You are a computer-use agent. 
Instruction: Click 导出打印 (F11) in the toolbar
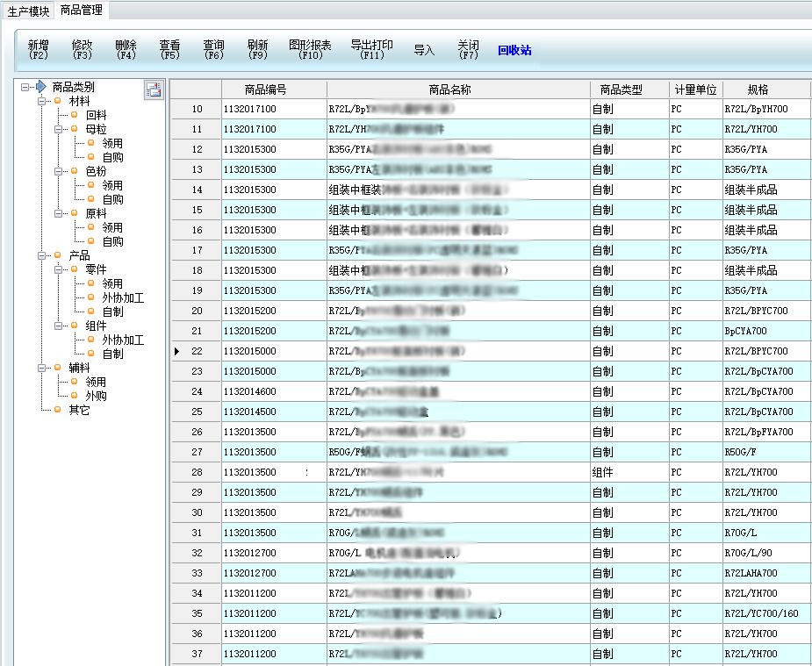point(371,50)
